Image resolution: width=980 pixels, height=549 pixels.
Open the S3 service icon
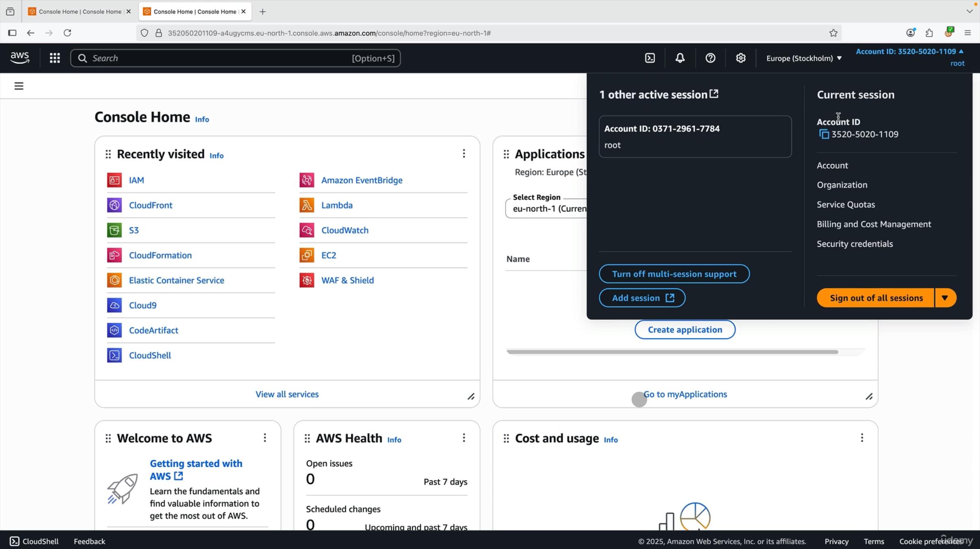click(x=114, y=230)
